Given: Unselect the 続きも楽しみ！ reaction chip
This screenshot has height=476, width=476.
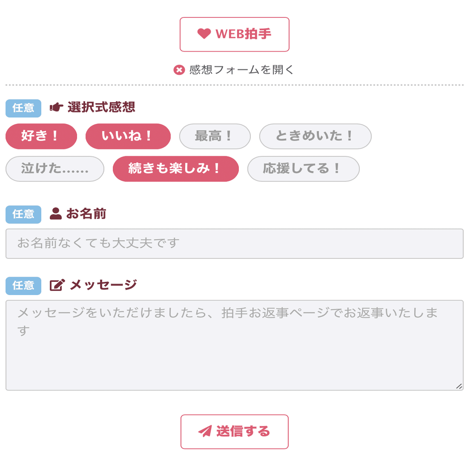Looking at the screenshot, I should (175, 169).
